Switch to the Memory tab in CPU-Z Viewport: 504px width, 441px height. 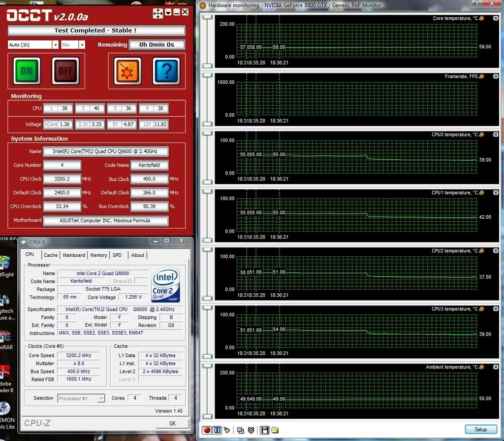click(98, 255)
